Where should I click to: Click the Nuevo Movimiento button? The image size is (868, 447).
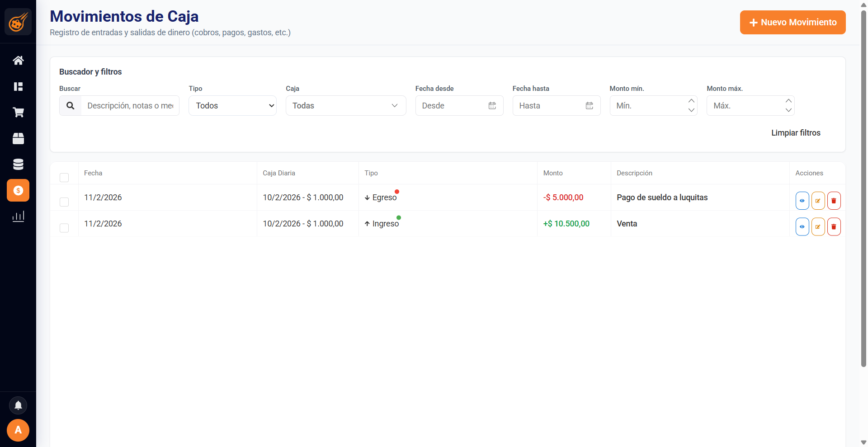click(793, 22)
